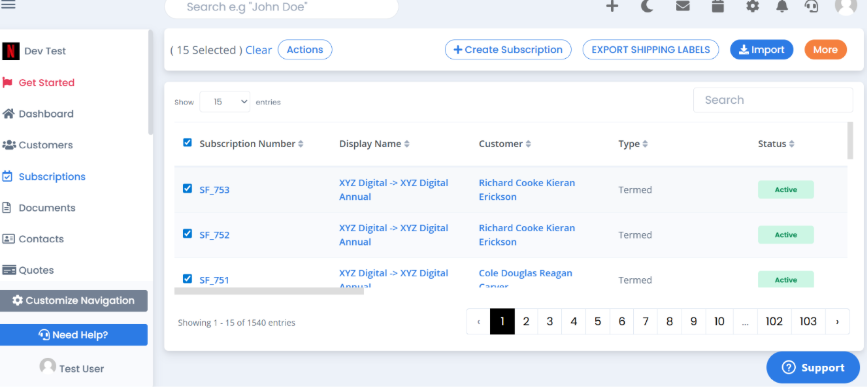This screenshot has width=867, height=387.
Task: Click the plus add icon in header
Action: tap(612, 7)
